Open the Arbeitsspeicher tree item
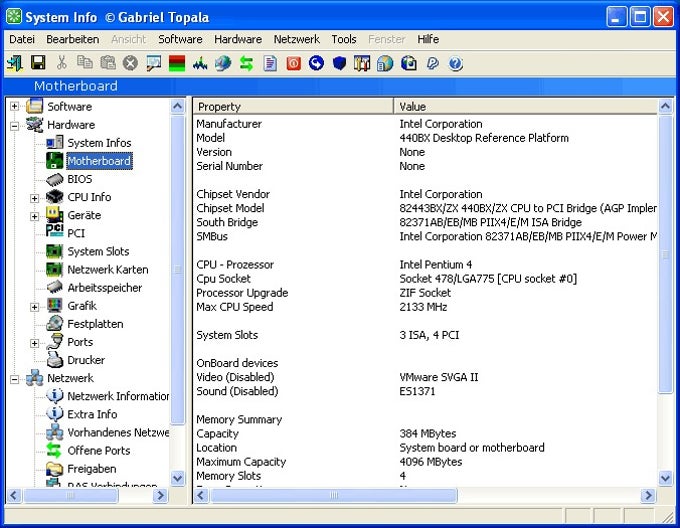The image size is (680, 528). (105, 288)
